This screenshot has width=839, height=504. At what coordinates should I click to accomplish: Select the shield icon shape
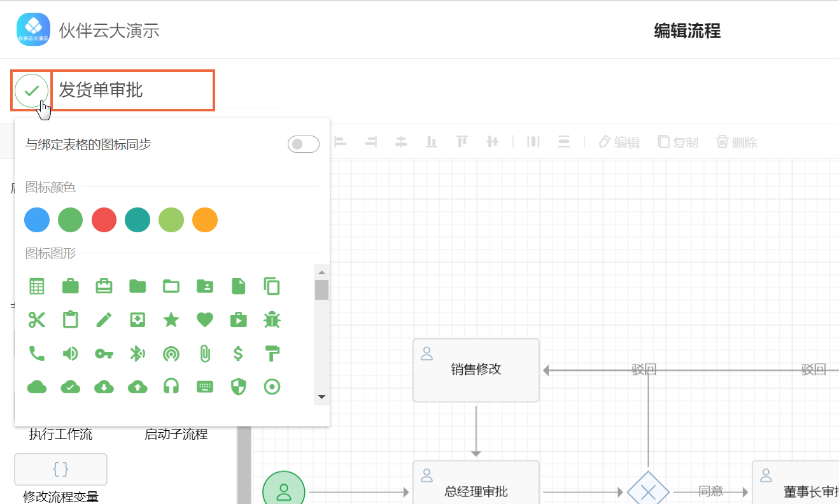(x=238, y=386)
